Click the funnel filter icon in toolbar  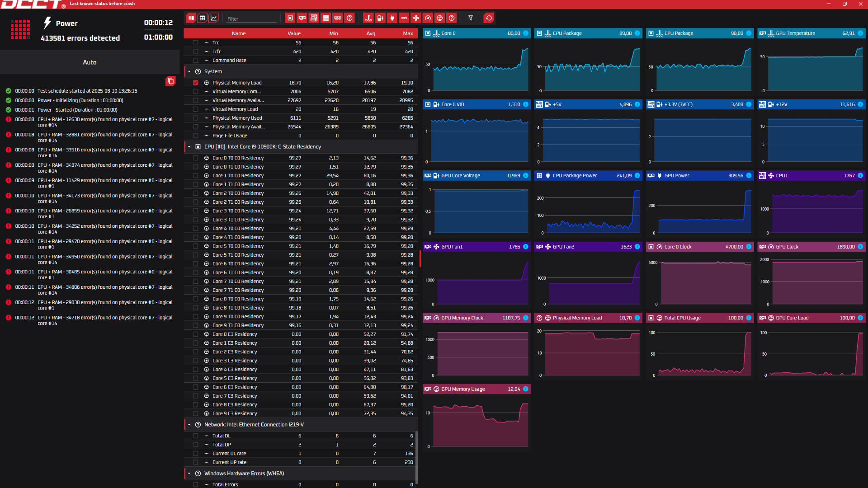tap(470, 18)
